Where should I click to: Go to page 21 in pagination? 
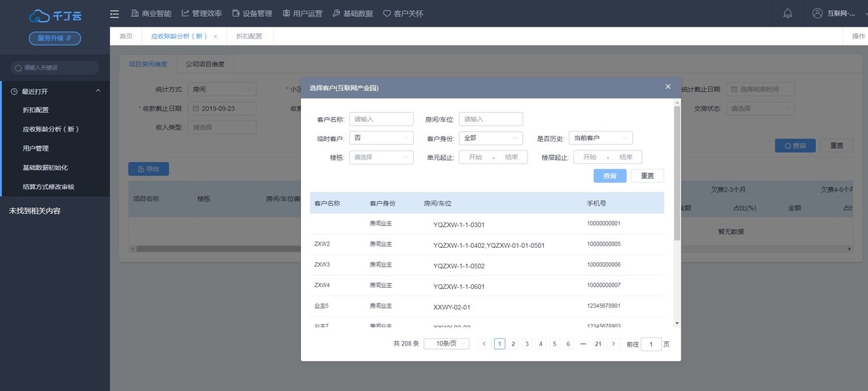598,344
